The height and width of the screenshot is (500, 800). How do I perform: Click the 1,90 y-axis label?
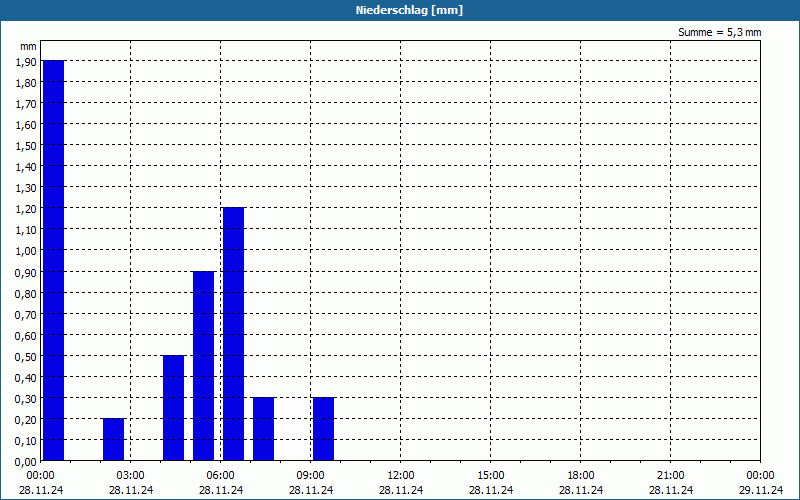[x=27, y=62]
